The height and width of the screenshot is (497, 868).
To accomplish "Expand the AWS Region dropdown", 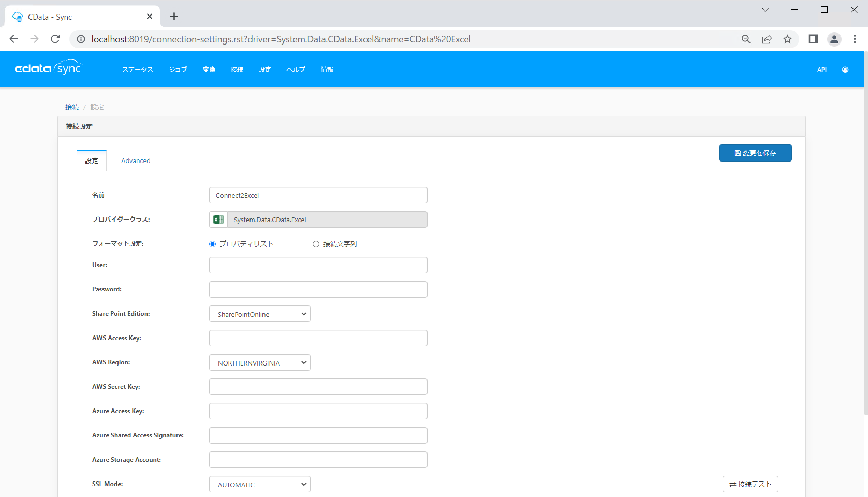I will click(x=260, y=362).
